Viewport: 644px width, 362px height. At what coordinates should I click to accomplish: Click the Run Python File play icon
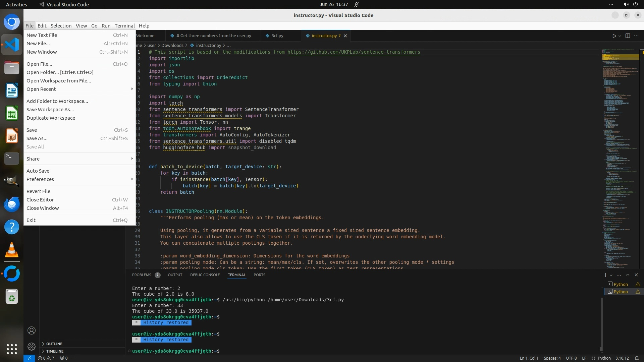614,36
